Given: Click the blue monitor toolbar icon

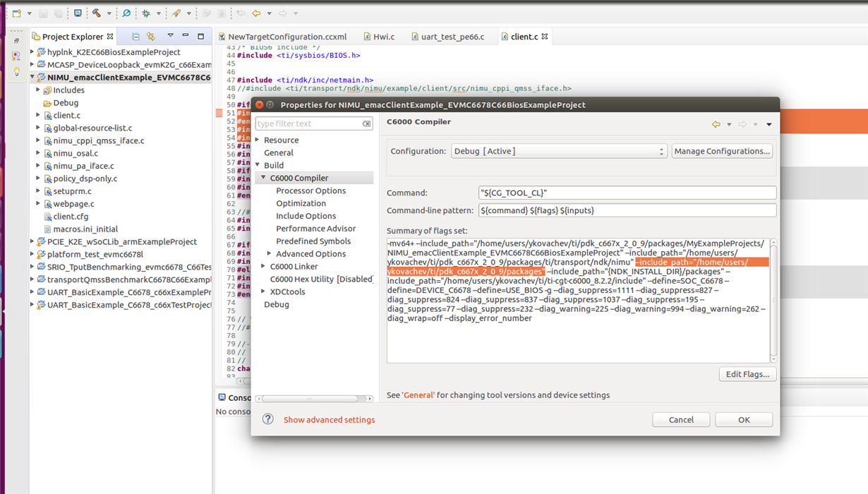Looking at the screenshot, I should point(78,13).
